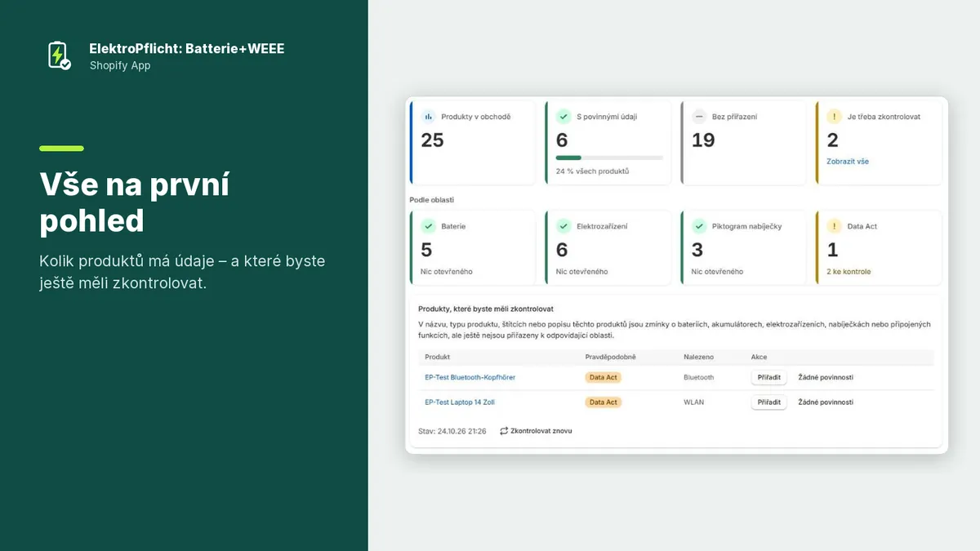Viewport: 980px width, 551px height.
Task: Click the checkmark icon on the Elektrozařízení card
Action: tap(563, 226)
